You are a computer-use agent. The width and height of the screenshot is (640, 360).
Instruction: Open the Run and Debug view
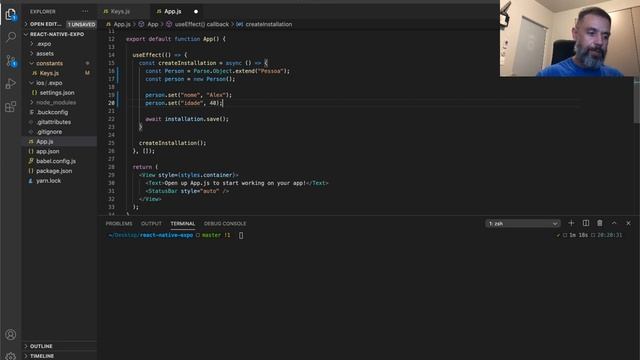click(11, 84)
